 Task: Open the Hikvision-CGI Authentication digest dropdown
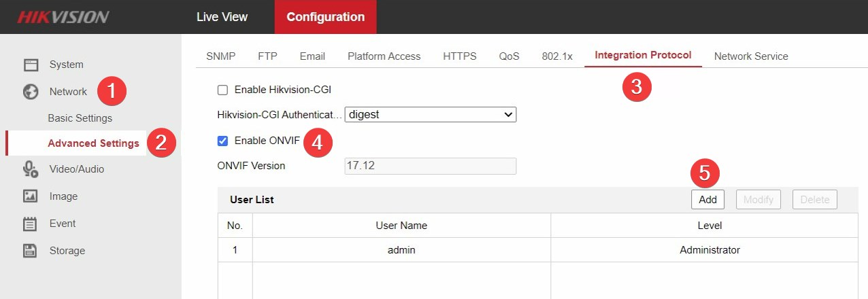430,115
